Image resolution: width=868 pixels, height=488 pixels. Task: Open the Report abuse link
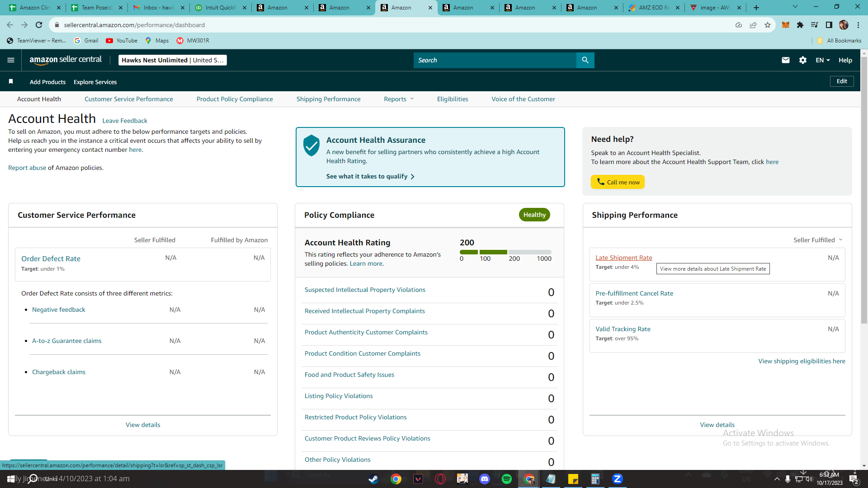pos(27,168)
